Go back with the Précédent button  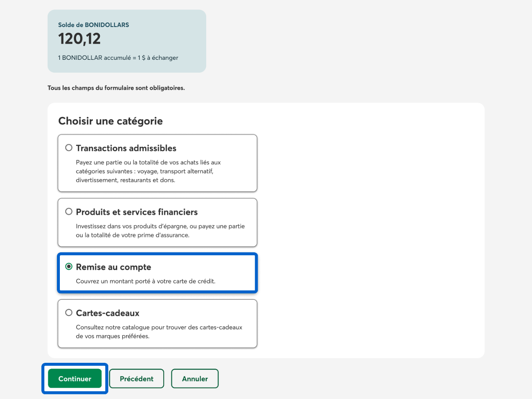click(137, 379)
